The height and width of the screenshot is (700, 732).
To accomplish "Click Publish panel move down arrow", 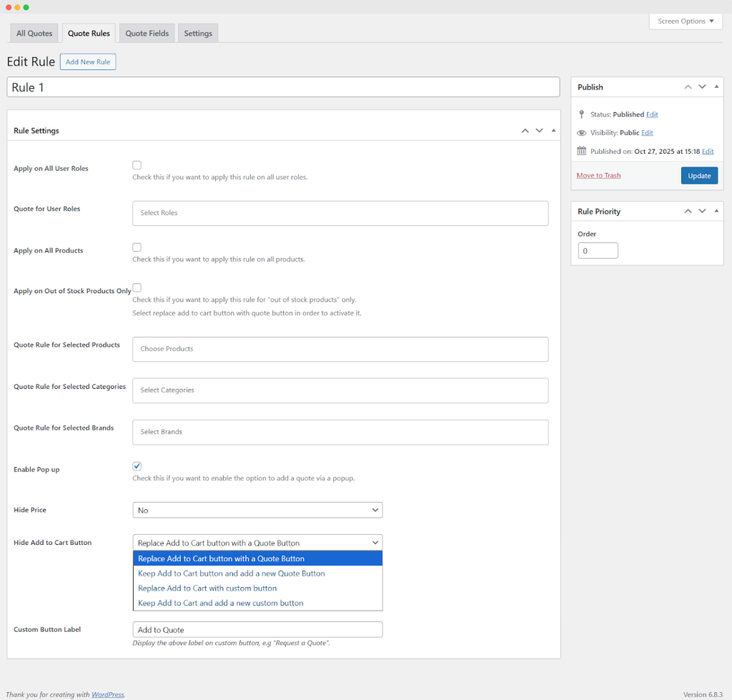I will click(x=702, y=87).
